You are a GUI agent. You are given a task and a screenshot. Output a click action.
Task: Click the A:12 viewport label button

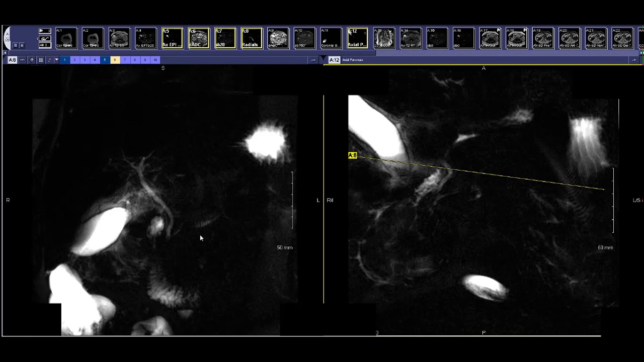coord(334,60)
